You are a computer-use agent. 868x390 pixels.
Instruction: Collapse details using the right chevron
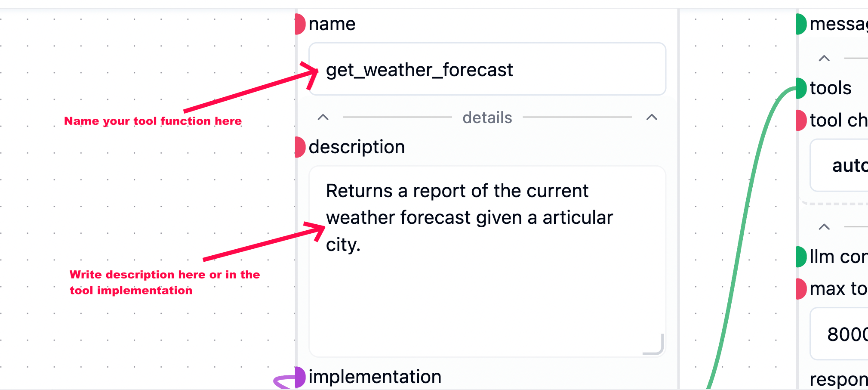[x=652, y=117]
